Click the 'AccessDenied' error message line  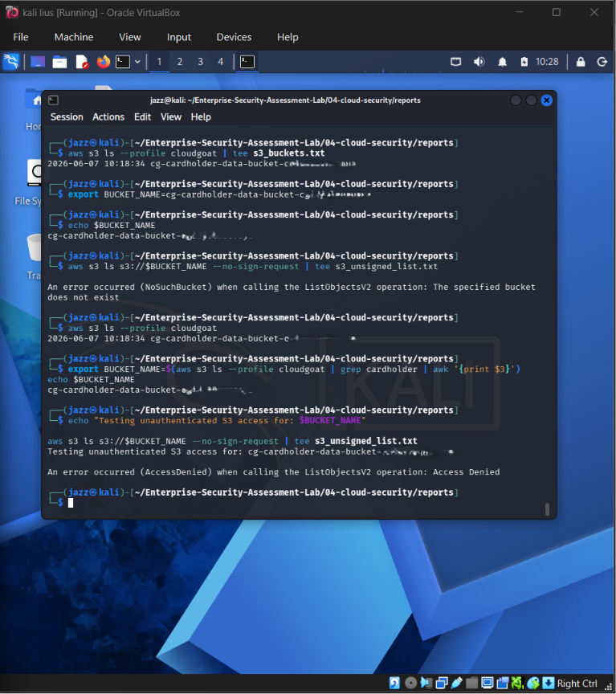pos(274,472)
